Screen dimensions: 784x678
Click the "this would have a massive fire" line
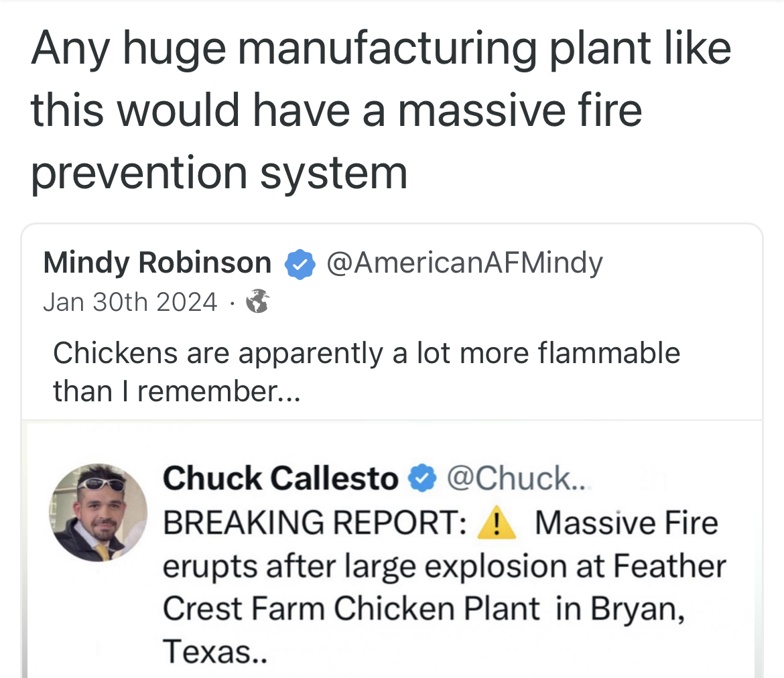pyautogui.click(x=336, y=110)
